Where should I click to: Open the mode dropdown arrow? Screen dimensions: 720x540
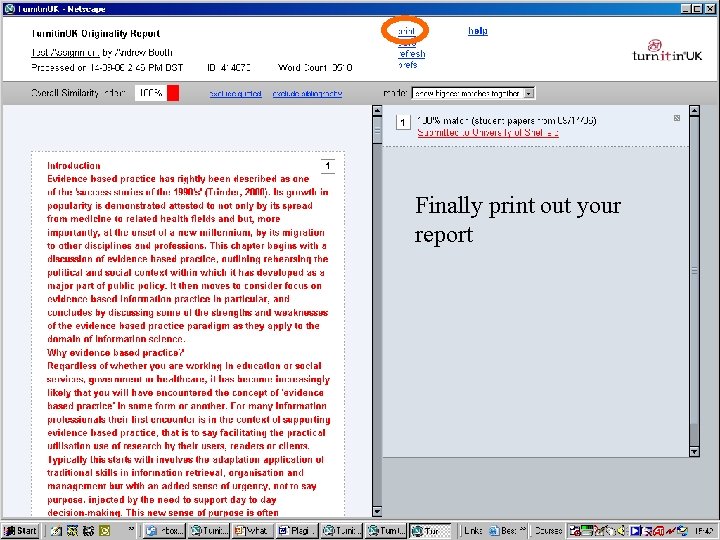[x=529, y=93]
